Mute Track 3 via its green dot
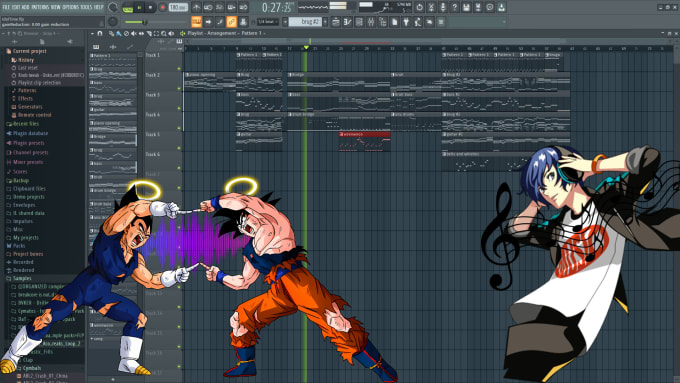This screenshot has width=680, height=383. [x=179, y=108]
